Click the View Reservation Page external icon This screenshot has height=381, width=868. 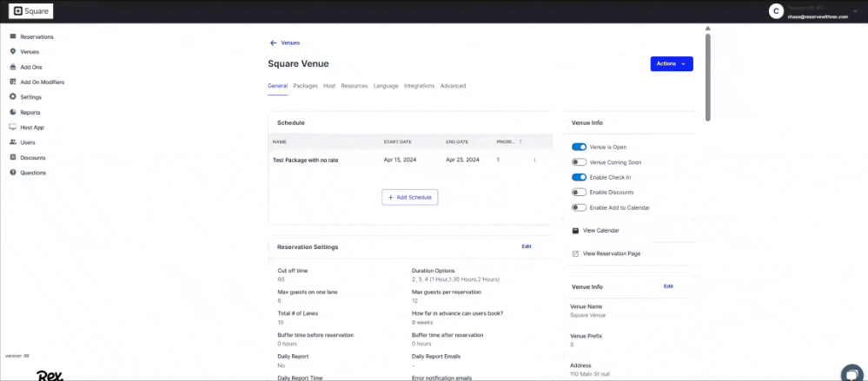(x=575, y=253)
